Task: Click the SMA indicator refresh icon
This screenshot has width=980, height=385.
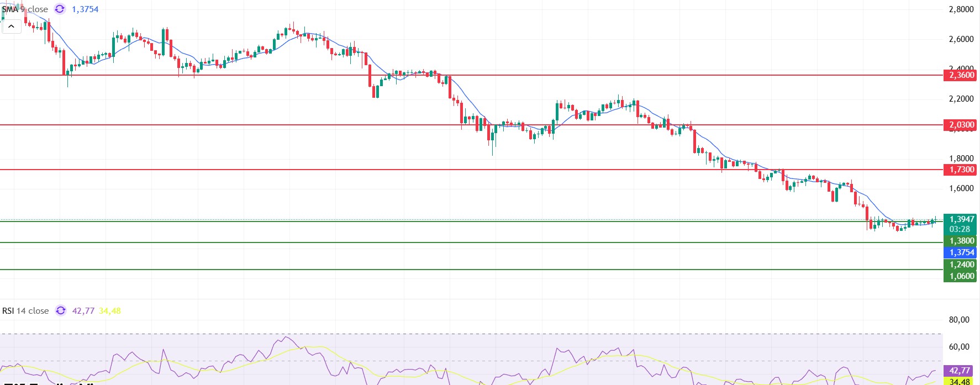Action: [x=60, y=9]
